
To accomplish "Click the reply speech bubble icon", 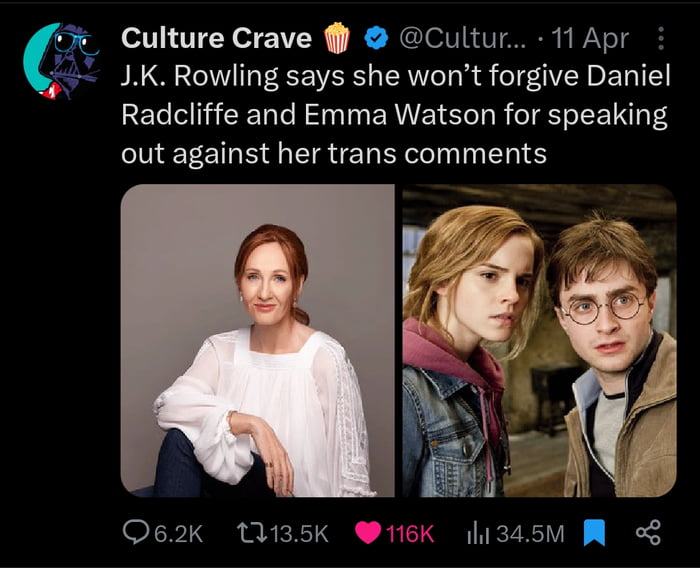I will point(134,533).
